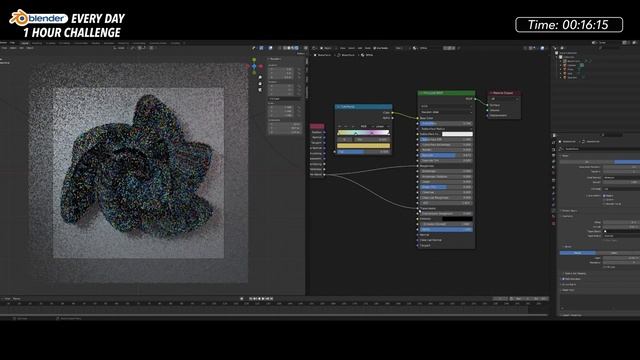Click the Material Output node header
Viewport: 640px width, 360px height.
(504, 93)
